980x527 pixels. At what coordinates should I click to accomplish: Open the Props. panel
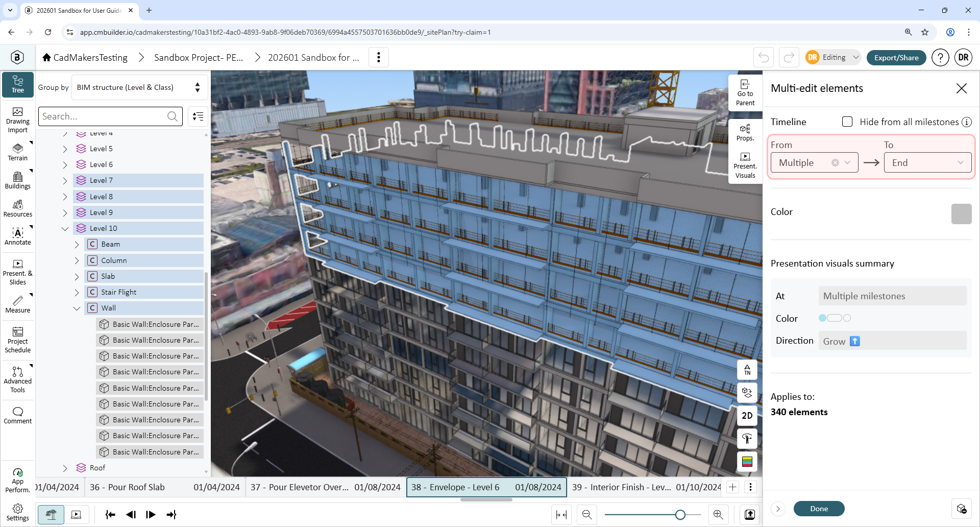pyautogui.click(x=745, y=133)
